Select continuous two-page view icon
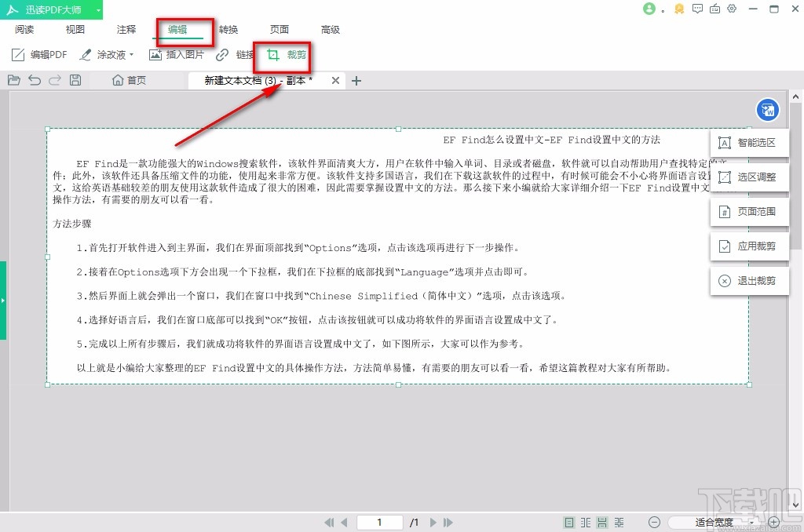Screen dimensions: 804x532 coord(619,523)
